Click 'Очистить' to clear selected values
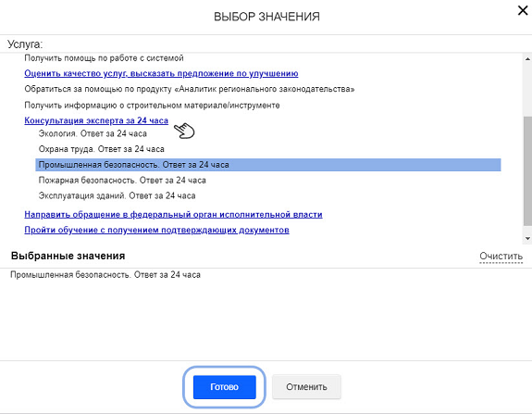 click(501, 256)
